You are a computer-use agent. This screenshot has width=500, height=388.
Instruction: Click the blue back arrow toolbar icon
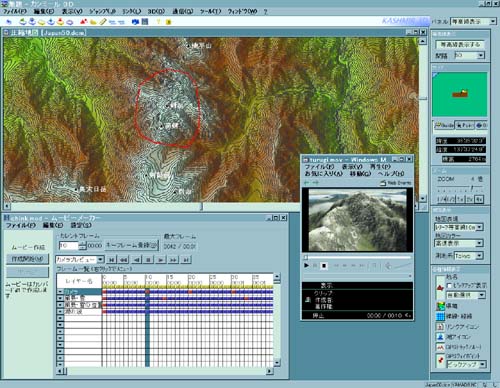tap(9, 22)
